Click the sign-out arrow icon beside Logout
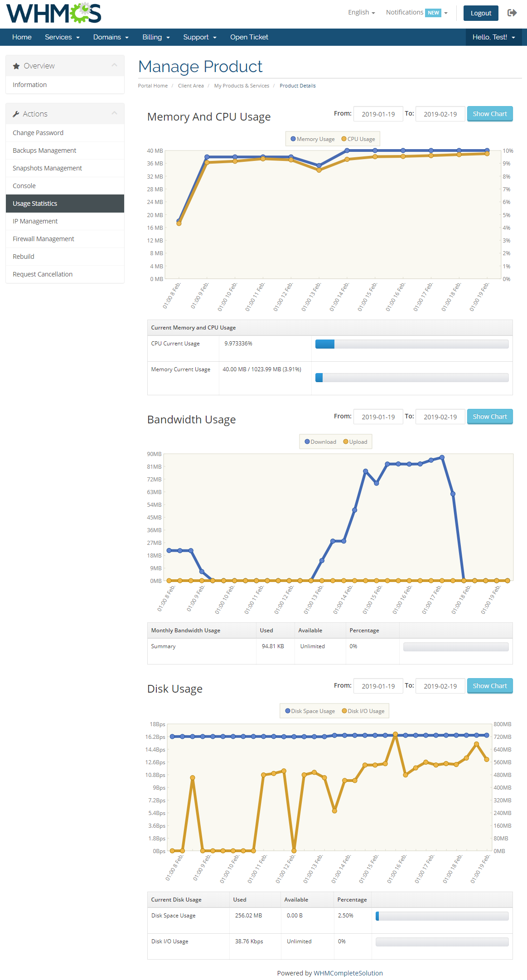 pyautogui.click(x=512, y=13)
